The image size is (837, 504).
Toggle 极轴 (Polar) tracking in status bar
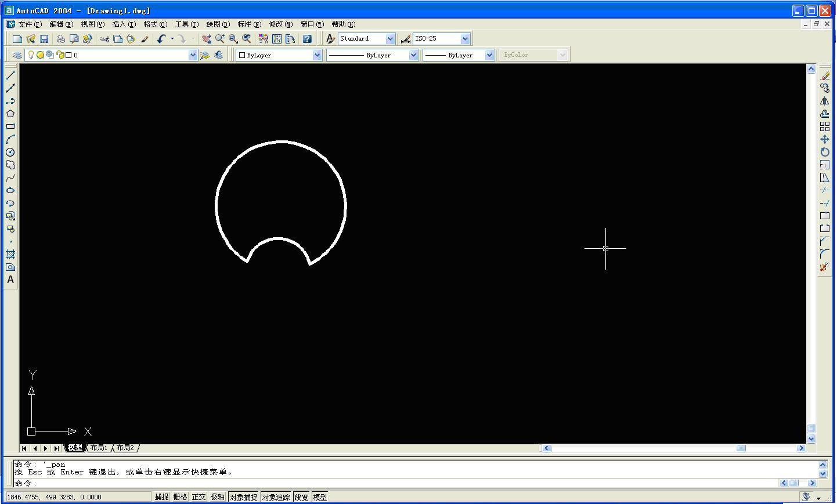click(217, 497)
